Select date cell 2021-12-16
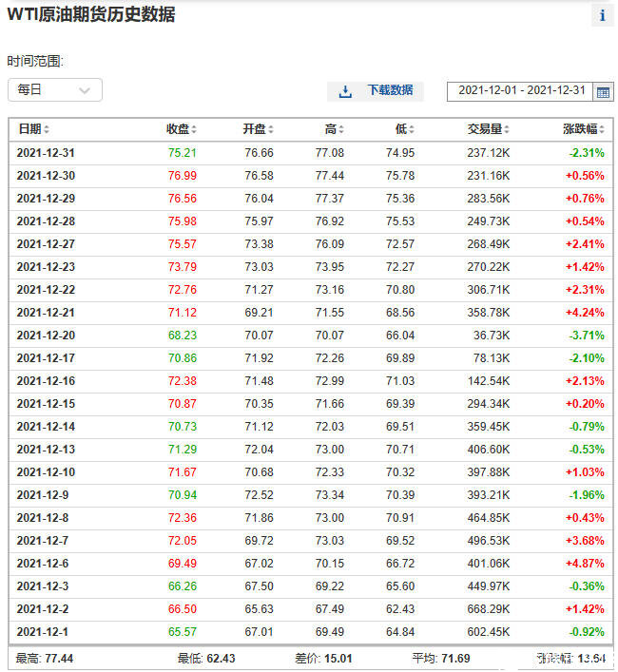618x672 pixels. tap(46, 381)
